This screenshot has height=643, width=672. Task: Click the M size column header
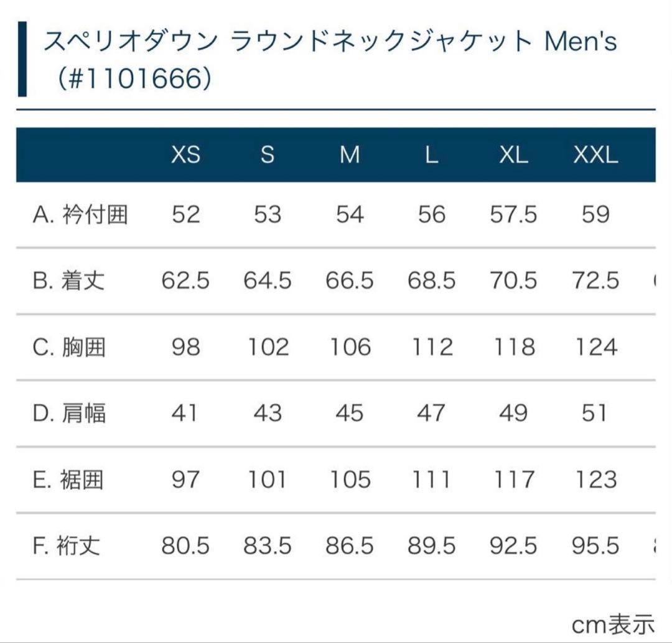[350, 155]
